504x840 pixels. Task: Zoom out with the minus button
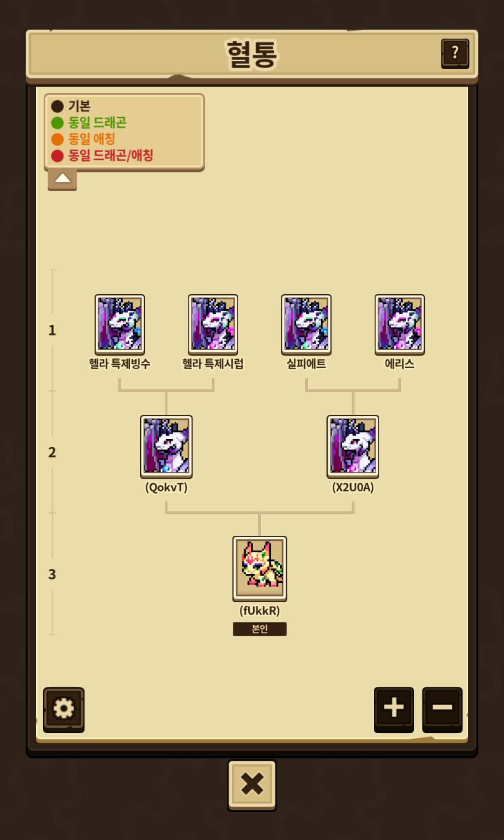pos(442,709)
